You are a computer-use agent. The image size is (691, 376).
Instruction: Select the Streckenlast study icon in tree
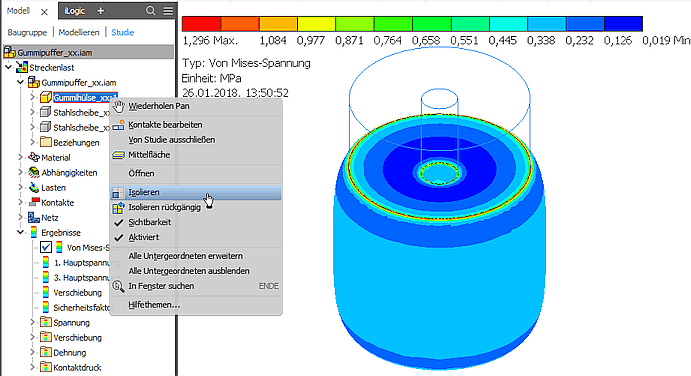tap(22, 67)
